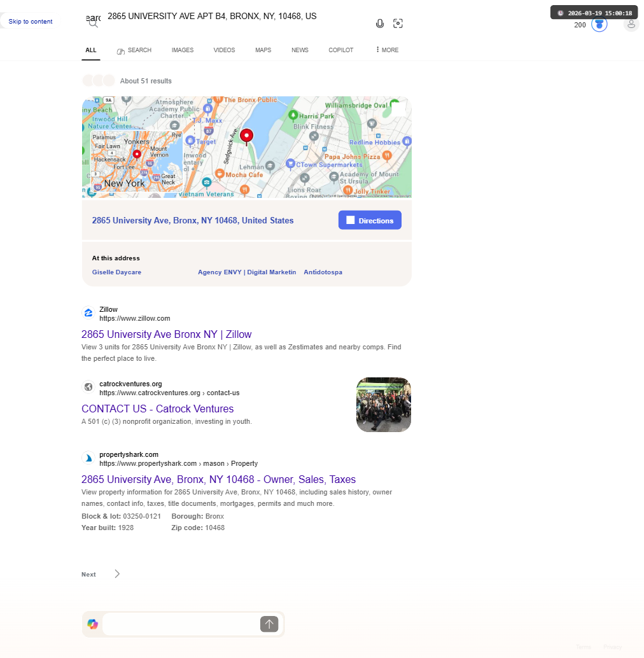Viewport: 644px width, 658px height.
Task: Go to next page with chevron arrow
Action: click(x=117, y=573)
